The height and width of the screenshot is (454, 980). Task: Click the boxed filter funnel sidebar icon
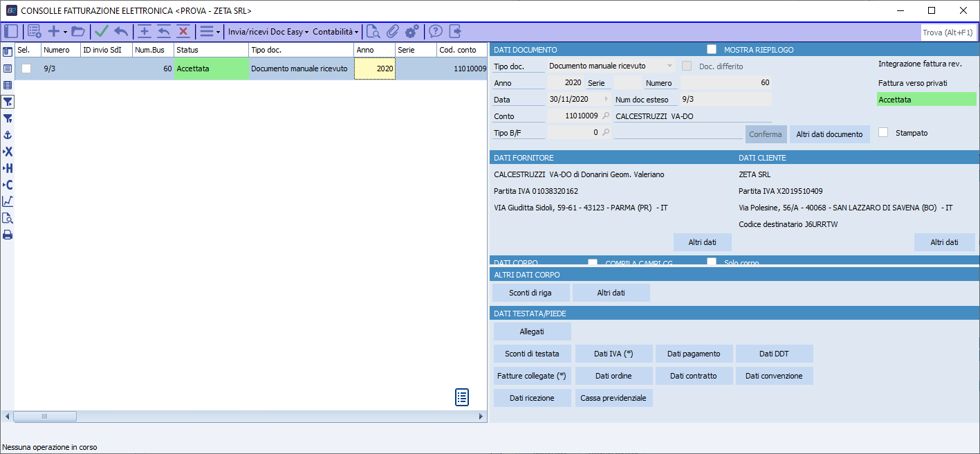(8, 102)
